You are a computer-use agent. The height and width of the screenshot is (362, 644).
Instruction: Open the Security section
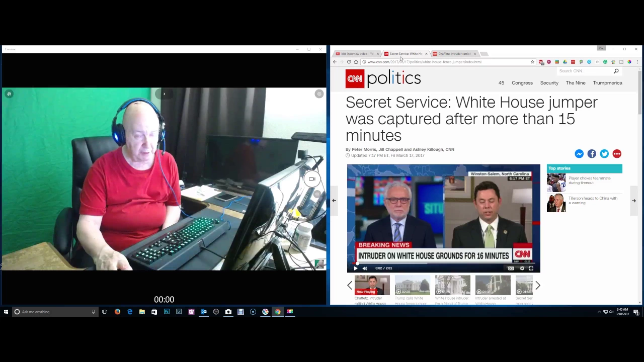point(549,83)
